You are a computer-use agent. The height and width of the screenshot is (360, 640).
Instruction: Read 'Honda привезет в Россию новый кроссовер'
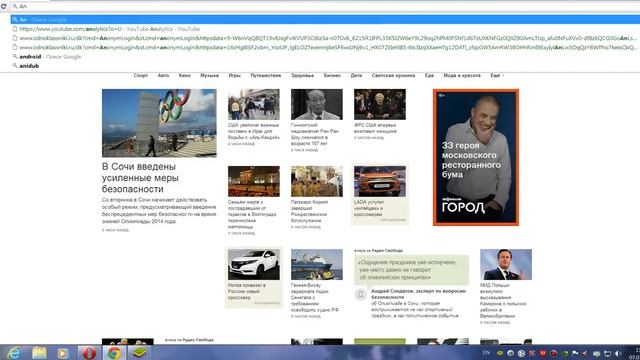(x=247, y=291)
